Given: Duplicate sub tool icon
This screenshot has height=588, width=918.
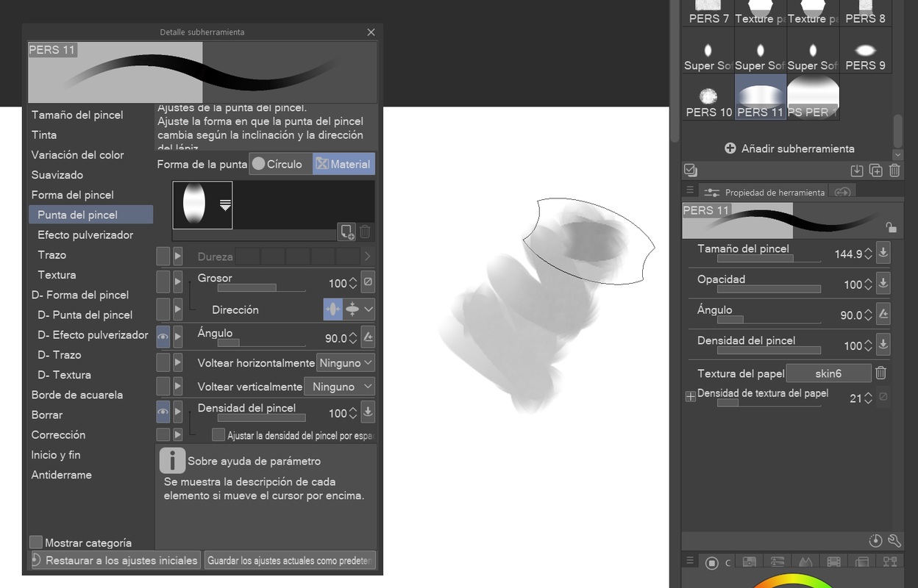Looking at the screenshot, I should point(875,171).
